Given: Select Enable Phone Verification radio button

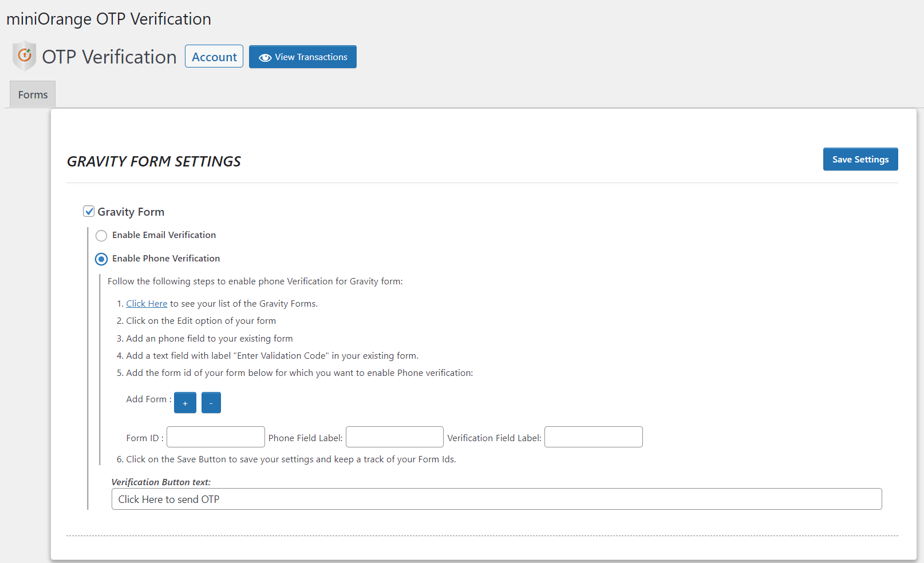Looking at the screenshot, I should point(101,259).
